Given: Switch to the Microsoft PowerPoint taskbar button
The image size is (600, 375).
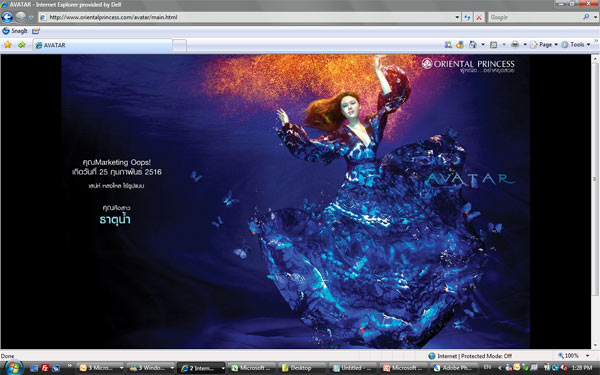Looking at the screenshot, I should click(404, 368).
